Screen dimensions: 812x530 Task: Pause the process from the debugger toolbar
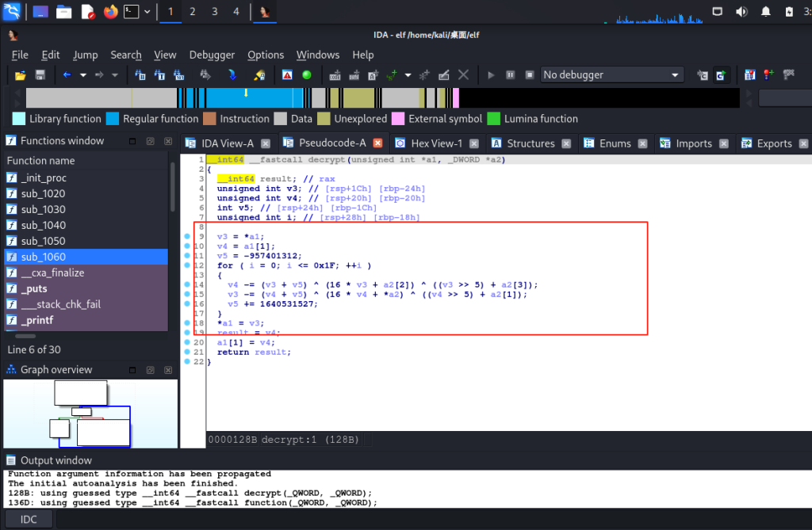pos(510,75)
